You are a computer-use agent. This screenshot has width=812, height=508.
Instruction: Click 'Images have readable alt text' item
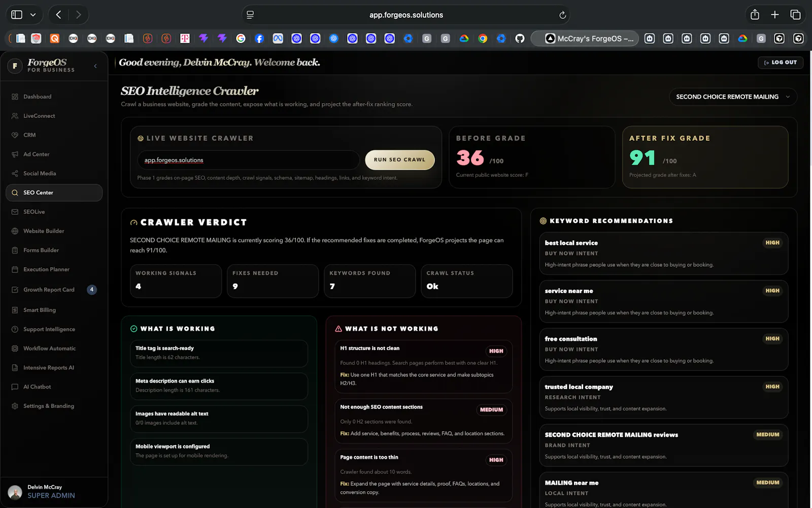[219, 419]
